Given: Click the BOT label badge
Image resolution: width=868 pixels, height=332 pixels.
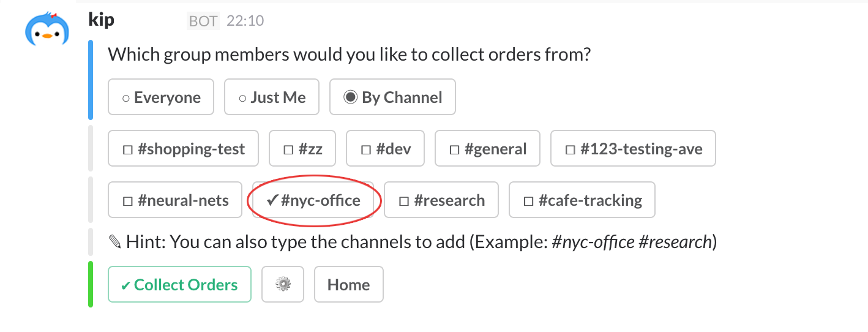Looking at the screenshot, I should [203, 21].
